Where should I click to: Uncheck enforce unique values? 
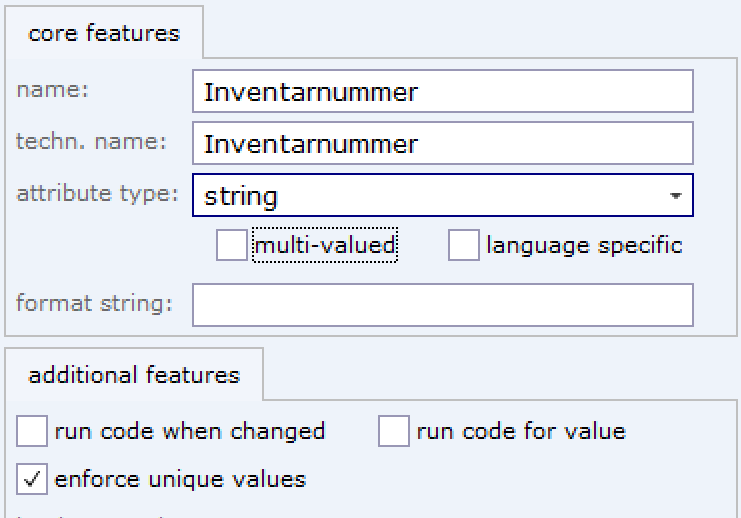[x=32, y=479]
